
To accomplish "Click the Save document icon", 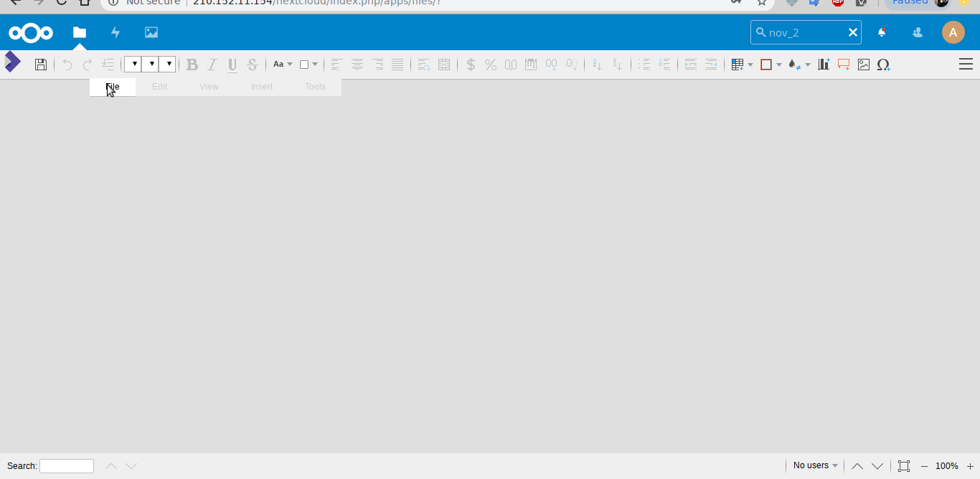I will point(41,65).
